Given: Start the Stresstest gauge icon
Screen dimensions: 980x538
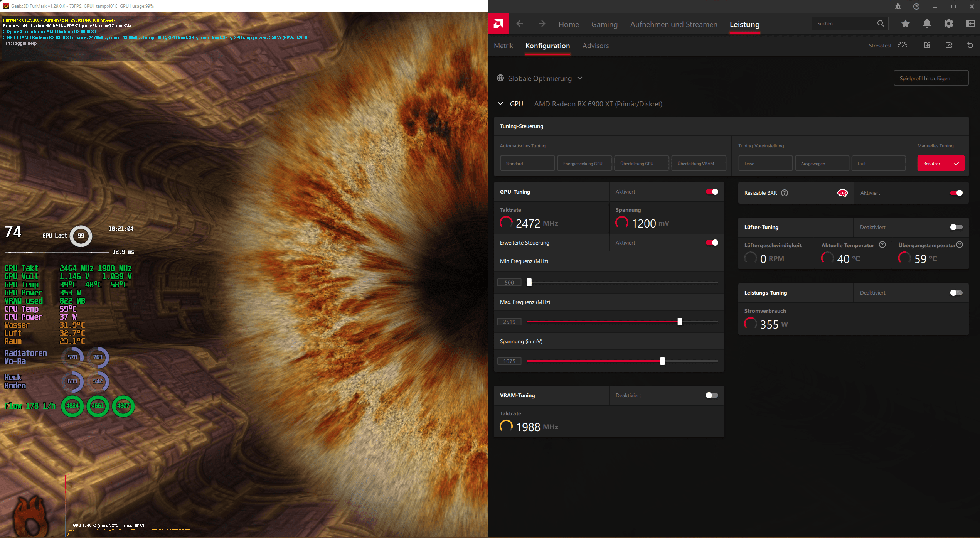Looking at the screenshot, I should (x=903, y=45).
